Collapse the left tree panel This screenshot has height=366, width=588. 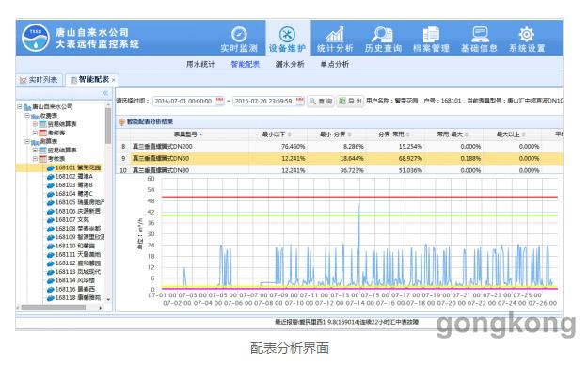[x=105, y=92]
